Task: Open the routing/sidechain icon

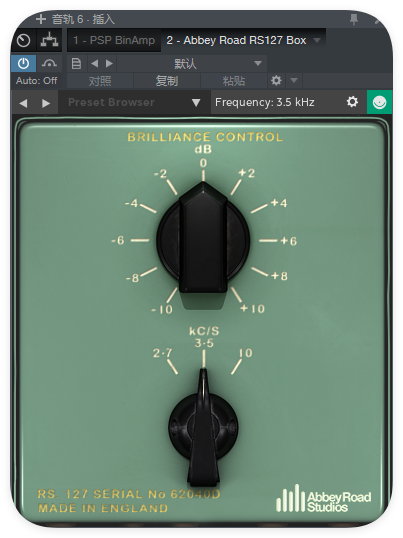Action: (49, 40)
